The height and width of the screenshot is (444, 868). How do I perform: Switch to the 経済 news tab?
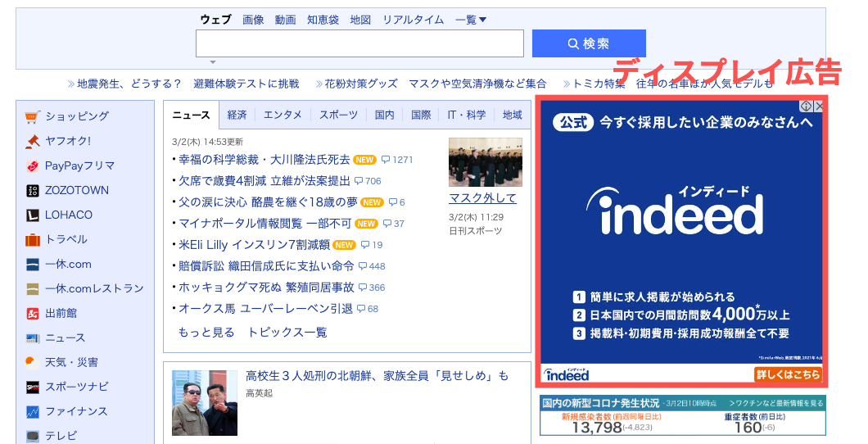point(237,115)
